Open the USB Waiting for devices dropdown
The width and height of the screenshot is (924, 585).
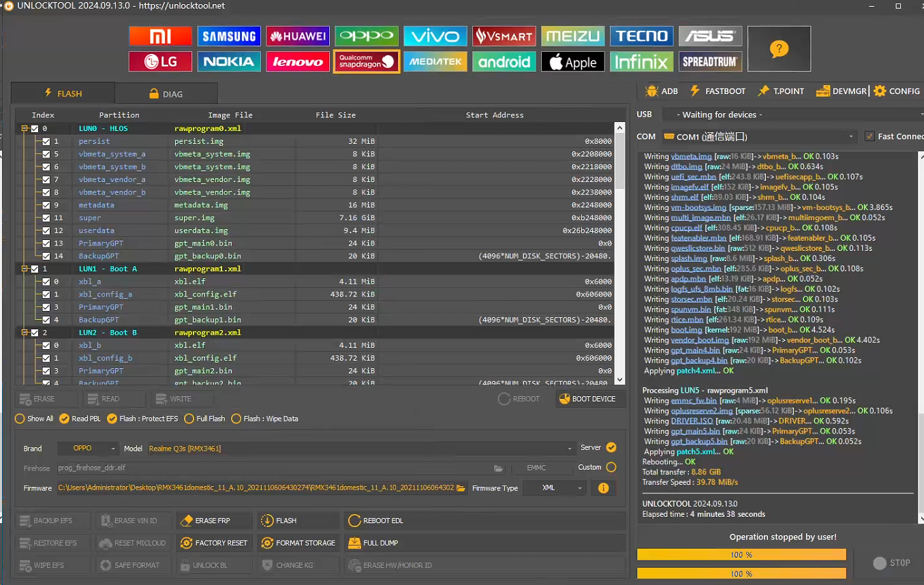(x=792, y=115)
